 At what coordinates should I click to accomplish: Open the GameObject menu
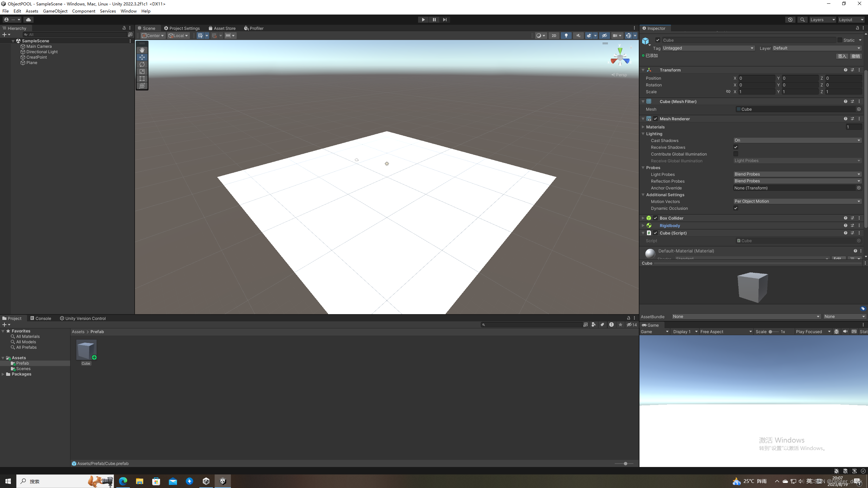[55, 11]
